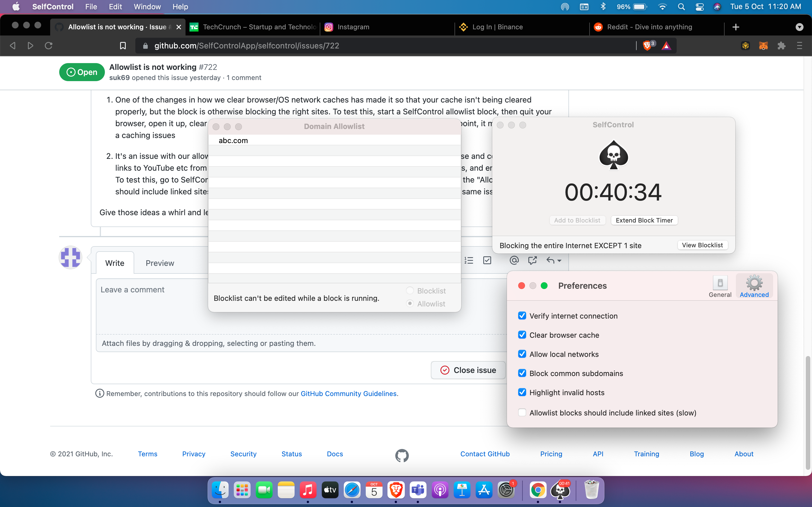Open the tab search chevron at top right
Screen dimensions: 812x507
[x=800, y=27]
